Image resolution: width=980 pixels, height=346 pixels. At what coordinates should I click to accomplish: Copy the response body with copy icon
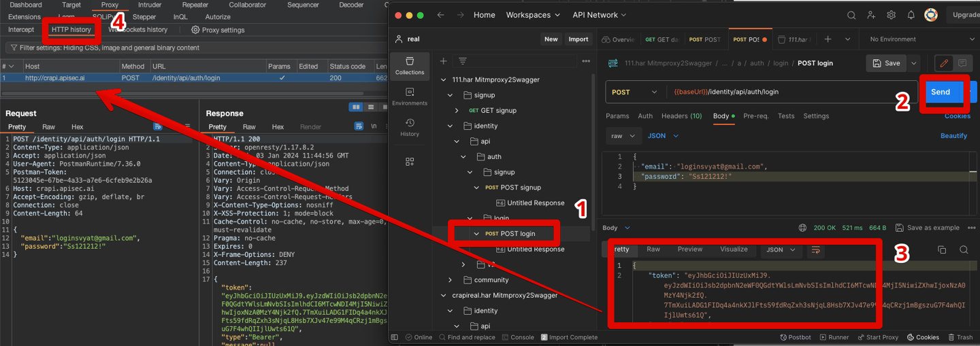(942, 250)
